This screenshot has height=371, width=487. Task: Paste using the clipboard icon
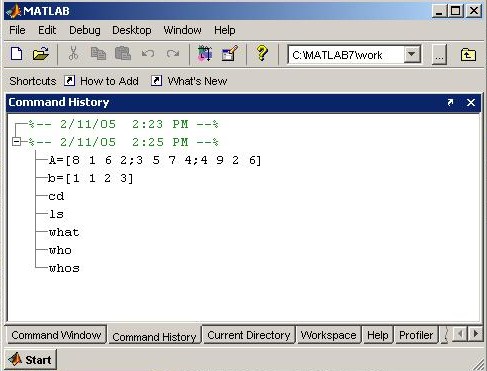coord(123,54)
